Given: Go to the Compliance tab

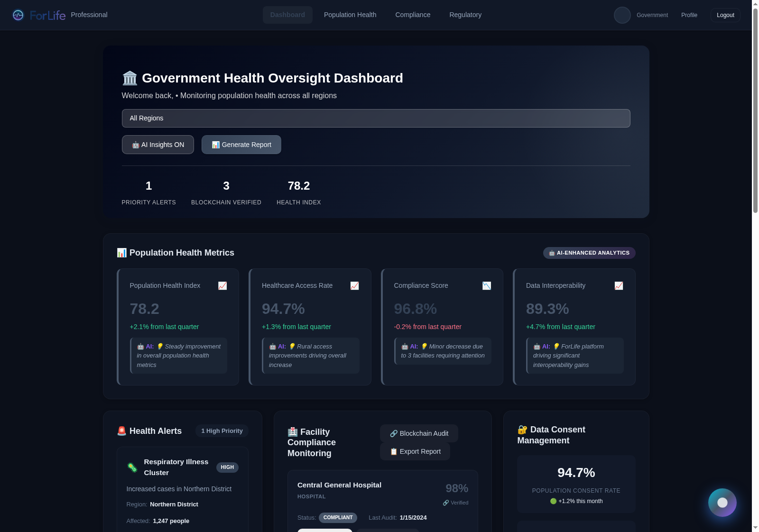Looking at the screenshot, I should (413, 15).
